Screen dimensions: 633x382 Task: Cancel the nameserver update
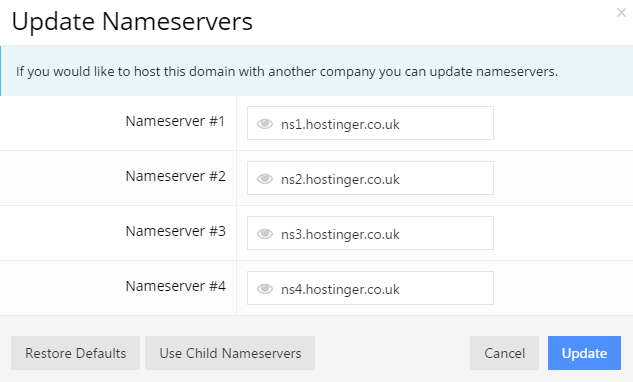504,353
